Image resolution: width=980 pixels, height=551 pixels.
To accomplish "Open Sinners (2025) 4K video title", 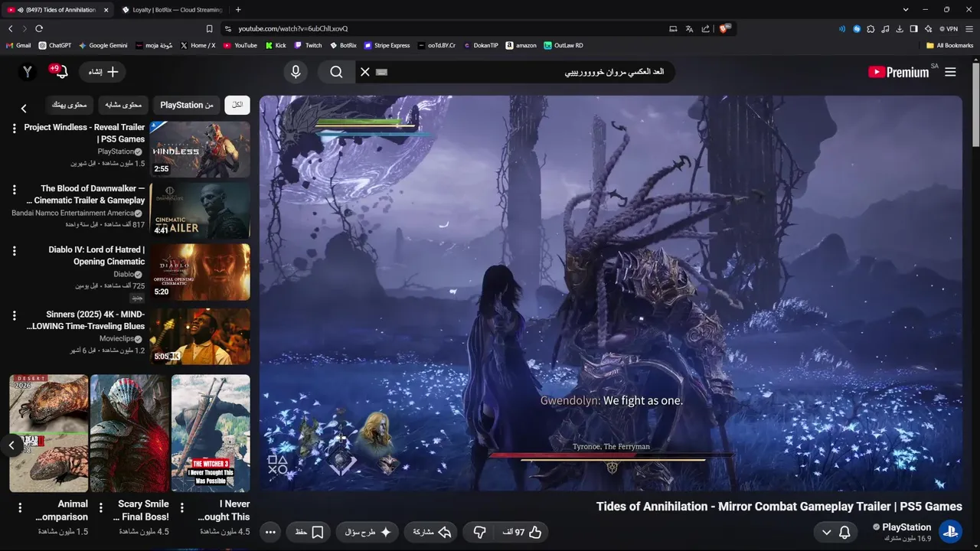I will point(85,320).
